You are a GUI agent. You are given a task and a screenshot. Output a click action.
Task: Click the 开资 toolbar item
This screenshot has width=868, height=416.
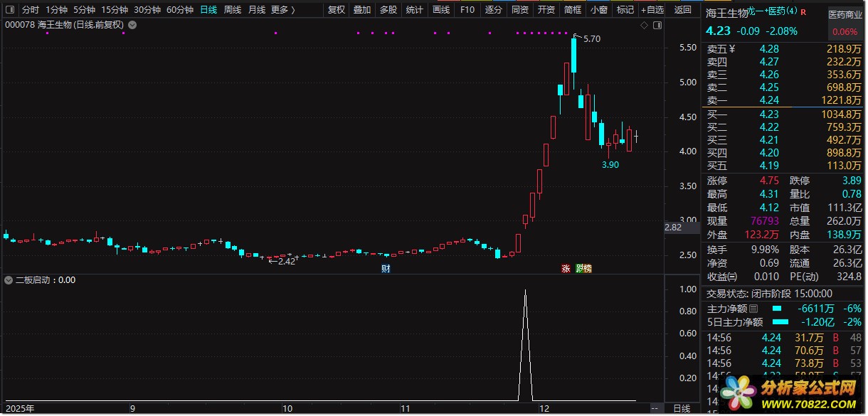[x=546, y=10]
